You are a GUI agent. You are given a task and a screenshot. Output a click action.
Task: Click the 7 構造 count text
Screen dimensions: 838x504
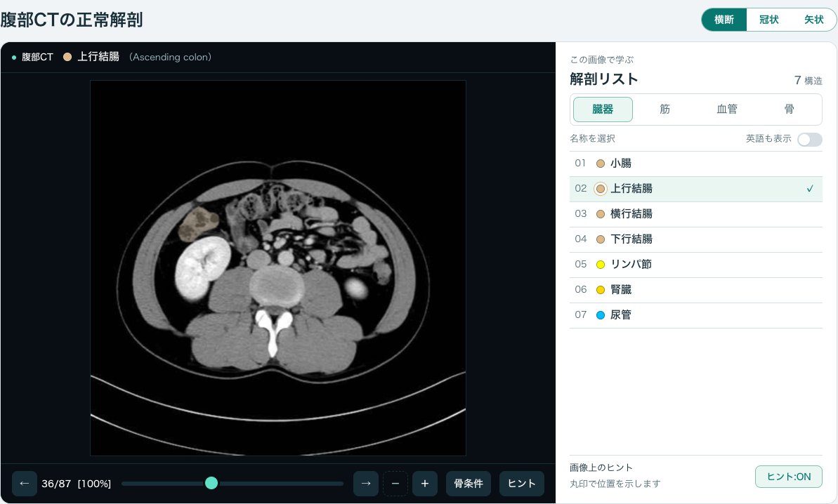tap(808, 81)
